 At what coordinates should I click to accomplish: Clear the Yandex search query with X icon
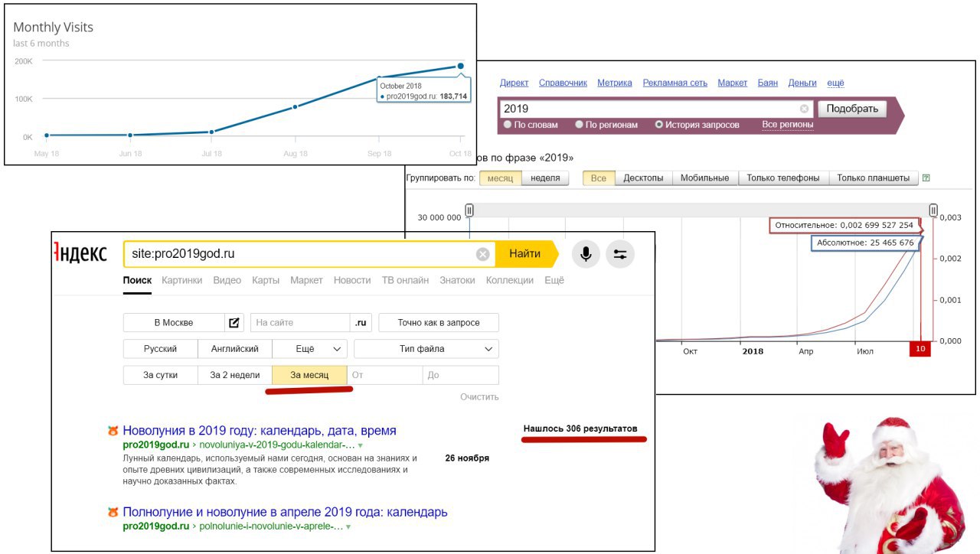[482, 254]
